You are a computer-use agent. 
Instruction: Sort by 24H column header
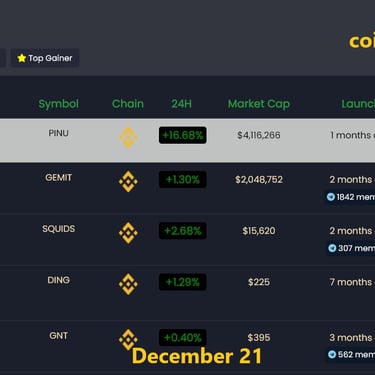pyautogui.click(x=182, y=104)
